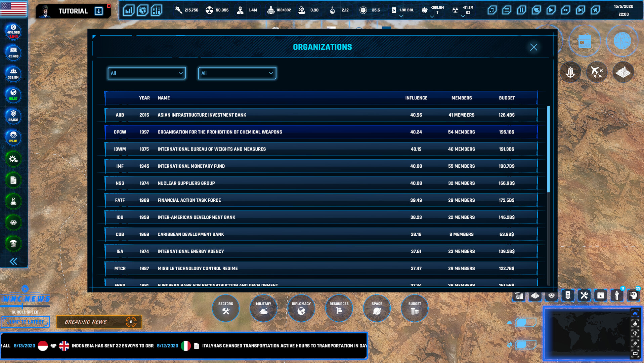Sort organizations by Name column

(x=164, y=98)
